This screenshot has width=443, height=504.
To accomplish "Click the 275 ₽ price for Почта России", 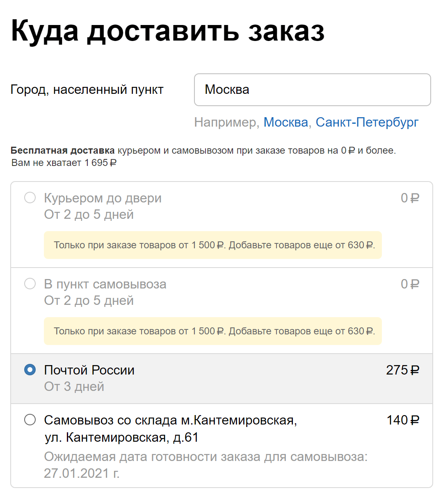I will [403, 370].
